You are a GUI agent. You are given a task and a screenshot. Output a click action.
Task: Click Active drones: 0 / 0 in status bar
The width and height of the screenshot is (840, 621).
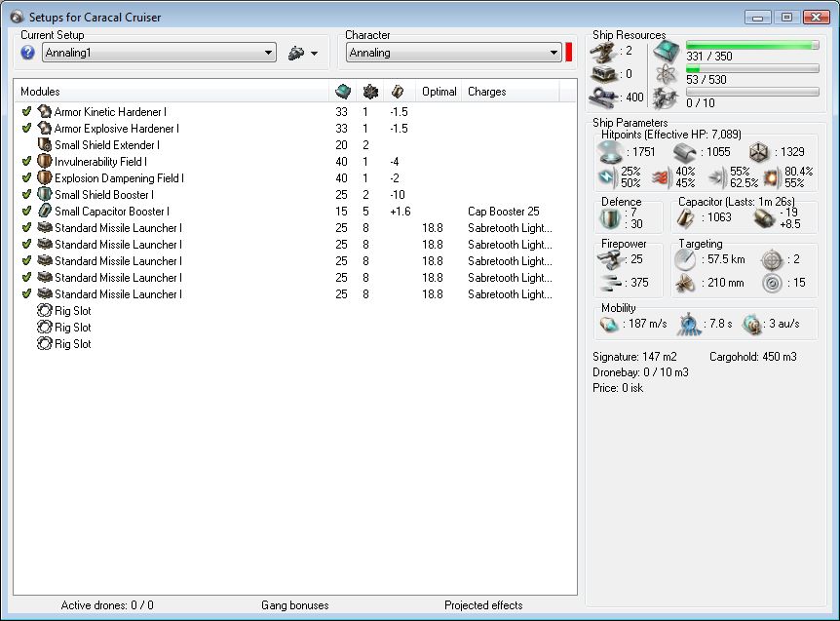(107, 605)
